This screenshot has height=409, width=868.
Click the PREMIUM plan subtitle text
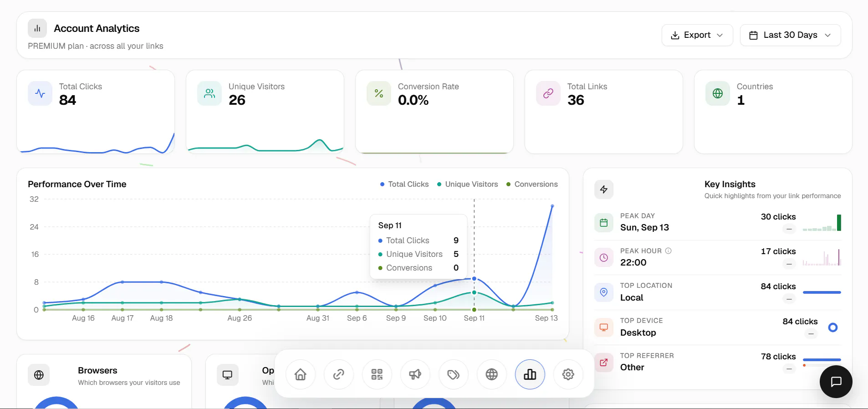coord(96,46)
